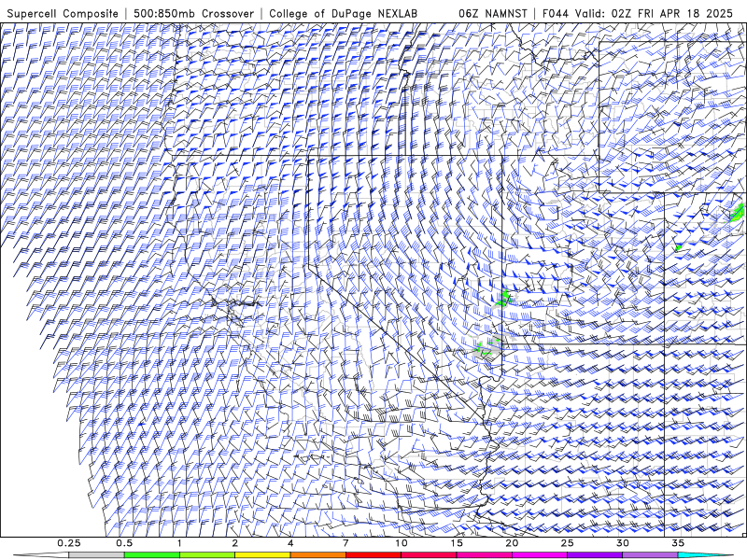This screenshot has width=747, height=560.
Task: Click the '06Z NAMNST' model run label
Action: [493, 14]
